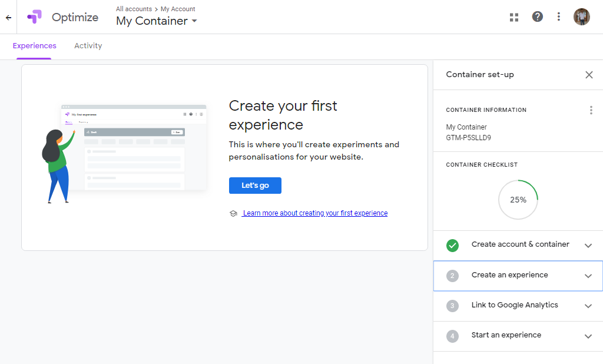Expand the Create an experience chevron

[x=588, y=276]
